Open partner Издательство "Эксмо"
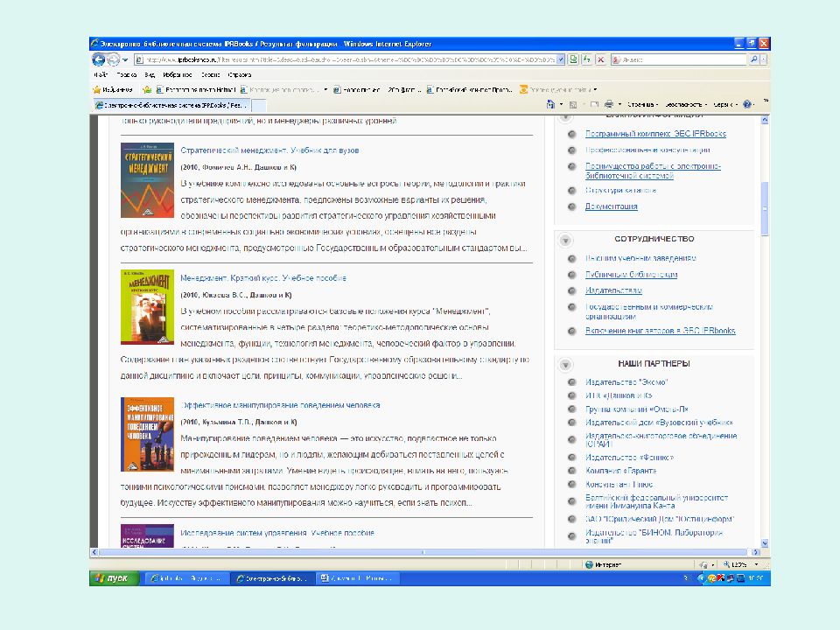 pyautogui.click(x=626, y=382)
